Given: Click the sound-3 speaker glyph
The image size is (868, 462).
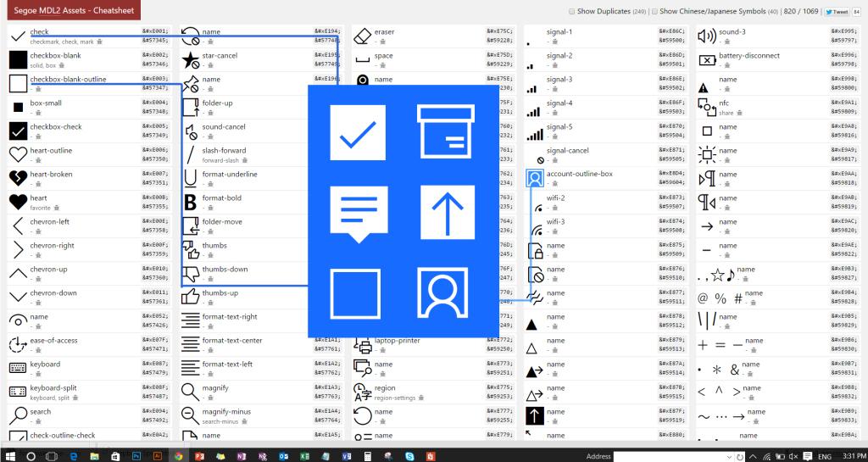Looking at the screenshot, I should [x=706, y=36].
